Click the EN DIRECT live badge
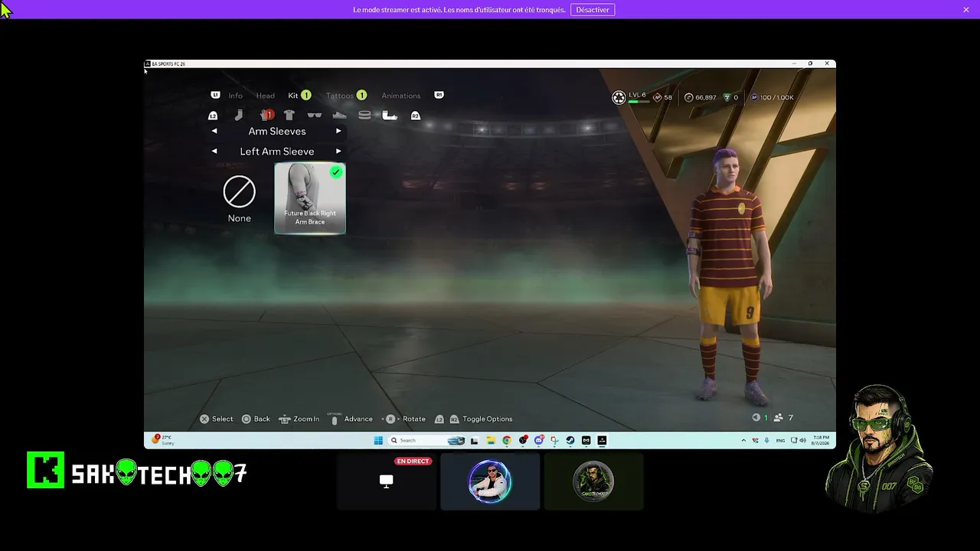The height and width of the screenshot is (551, 980). (413, 461)
